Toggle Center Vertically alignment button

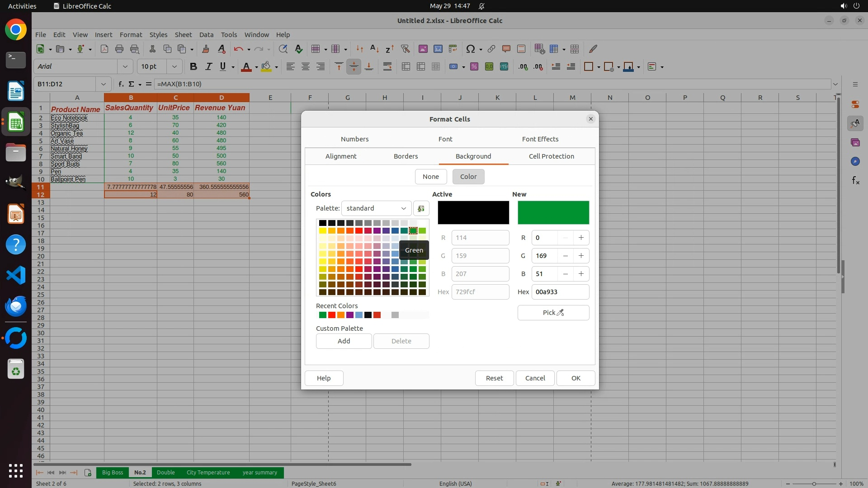(x=354, y=66)
